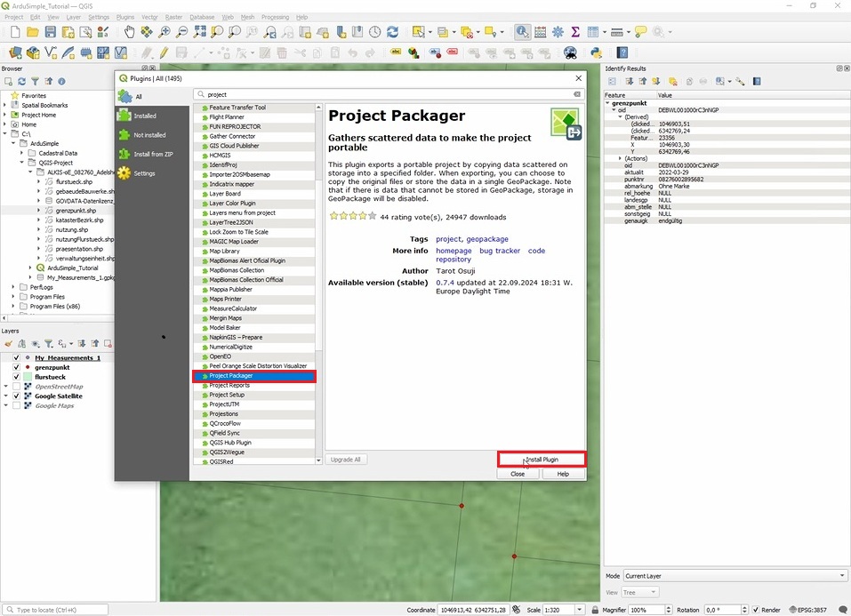Open the Scale dropdown in status bar

point(576,610)
